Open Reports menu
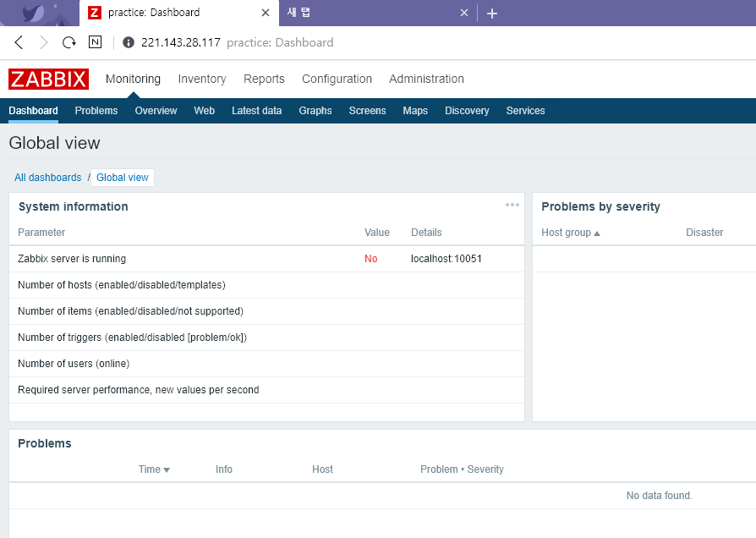 [x=264, y=79]
